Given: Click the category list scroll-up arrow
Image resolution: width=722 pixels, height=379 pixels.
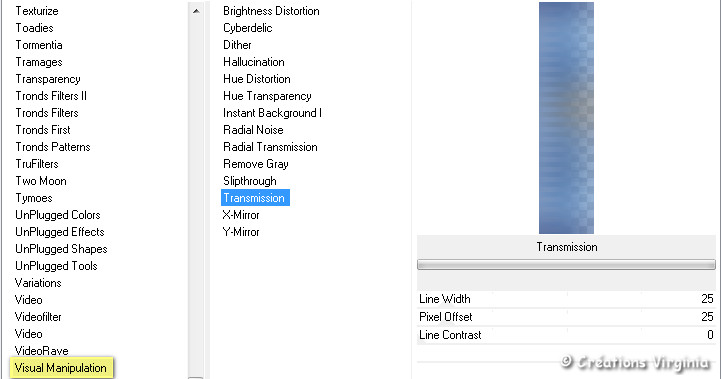Looking at the screenshot, I should (x=196, y=11).
